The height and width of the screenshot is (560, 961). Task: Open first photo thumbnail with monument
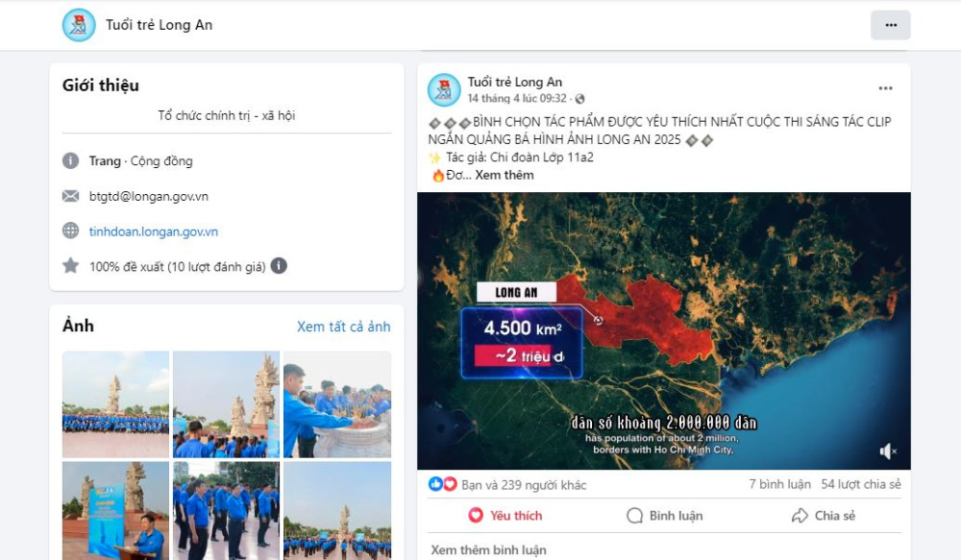point(116,404)
